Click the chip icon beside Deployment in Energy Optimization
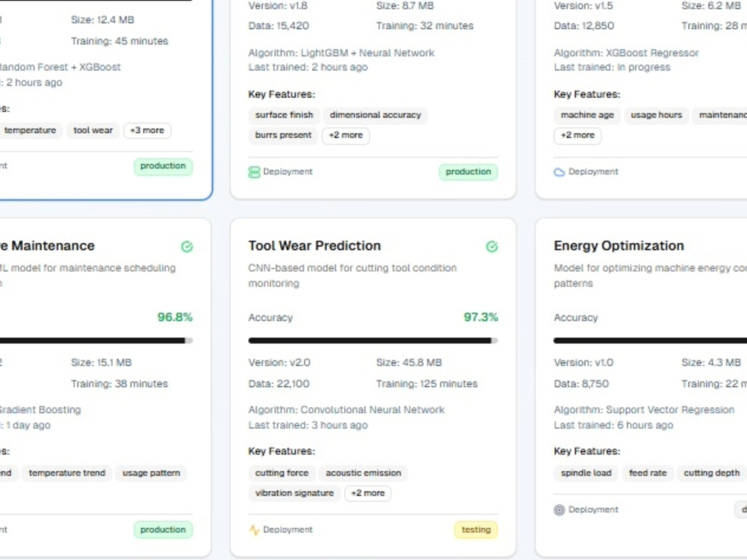Screen dimensions: 747x560 560,510
